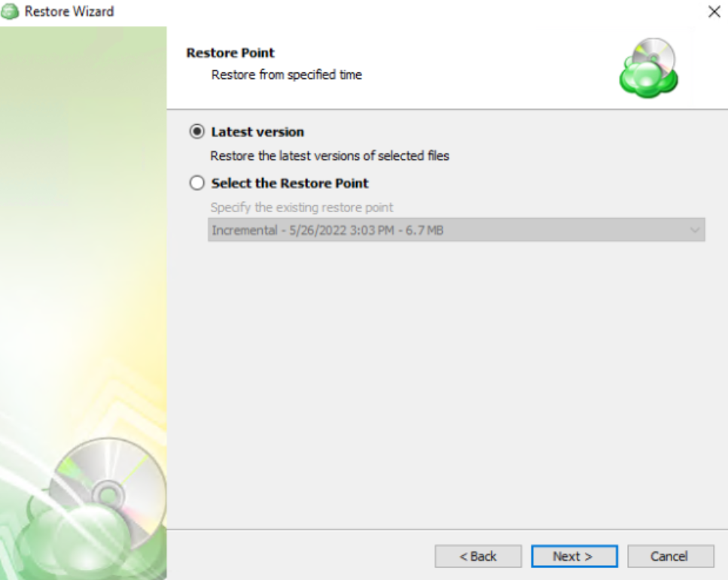Cancel the Restore Wizard

(671, 556)
